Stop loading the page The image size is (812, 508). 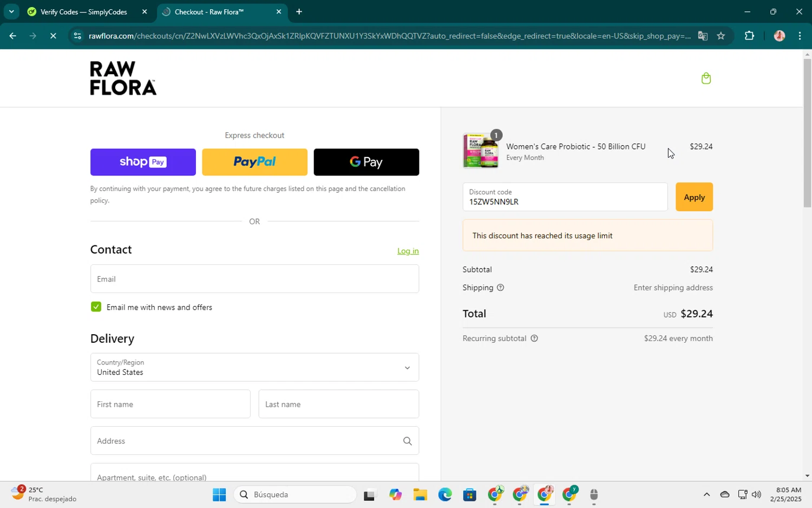click(x=53, y=36)
